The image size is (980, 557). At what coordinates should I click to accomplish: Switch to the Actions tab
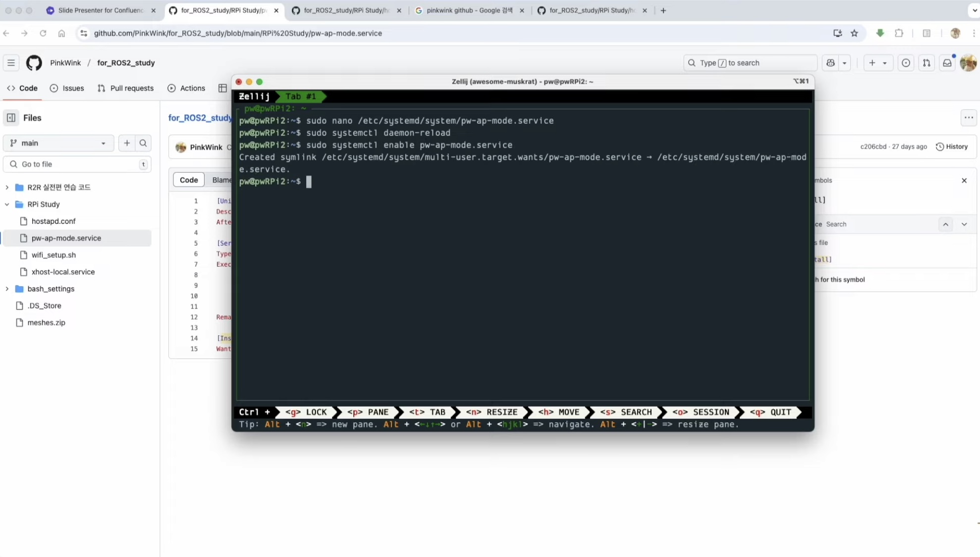coord(186,88)
